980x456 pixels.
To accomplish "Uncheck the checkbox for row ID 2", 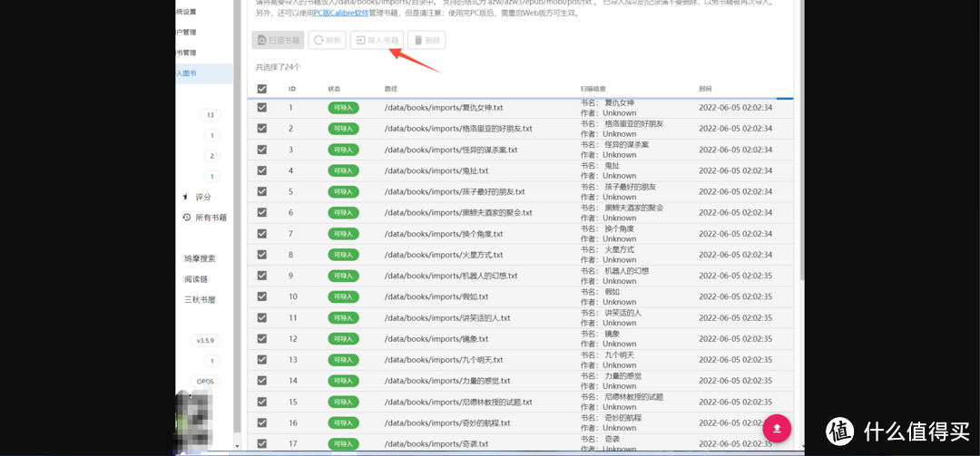I will pyautogui.click(x=262, y=129).
